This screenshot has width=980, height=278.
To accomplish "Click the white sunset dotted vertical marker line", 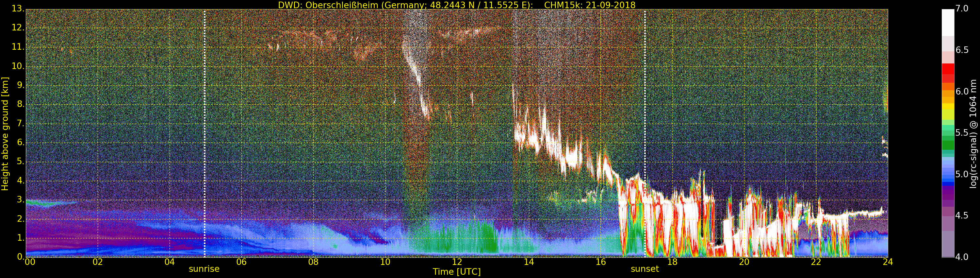I will pos(645,133).
